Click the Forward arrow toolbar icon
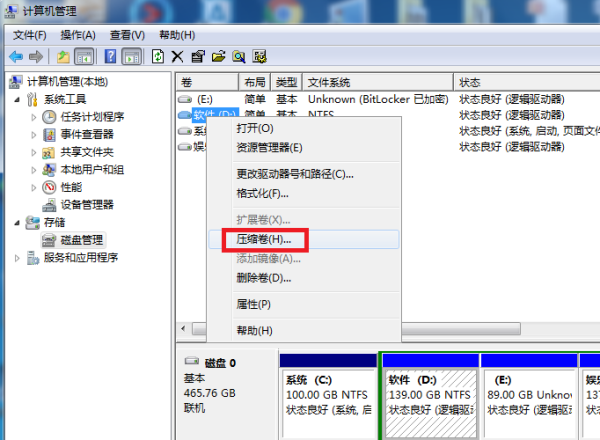 [36, 57]
